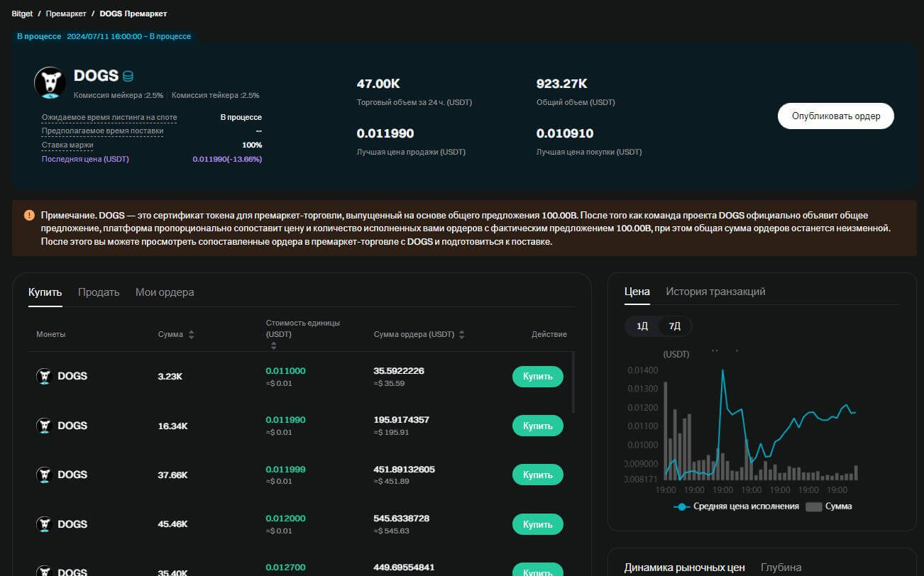Select the 7Д chart range
The image size is (924, 576).
click(674, 326)
